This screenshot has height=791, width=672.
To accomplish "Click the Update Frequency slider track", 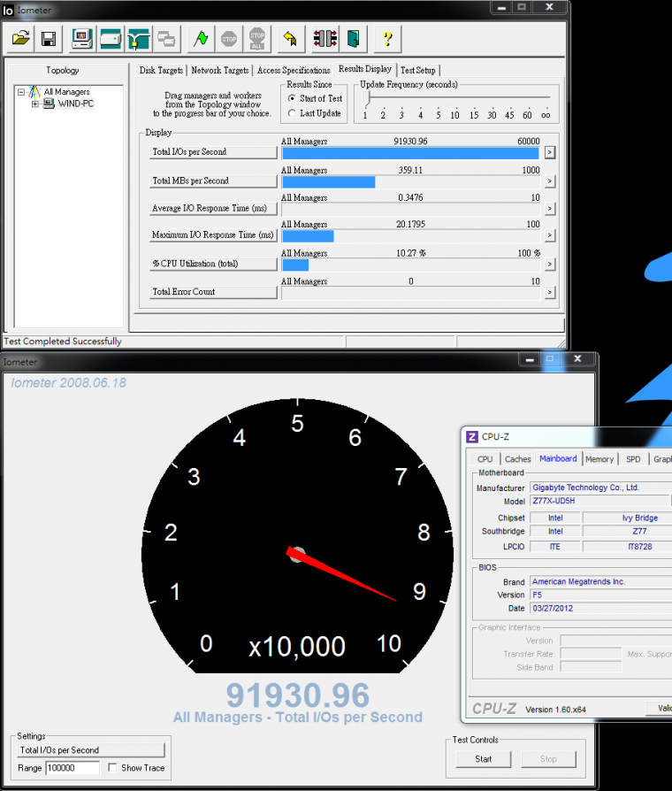I will [x=457, y=97].
